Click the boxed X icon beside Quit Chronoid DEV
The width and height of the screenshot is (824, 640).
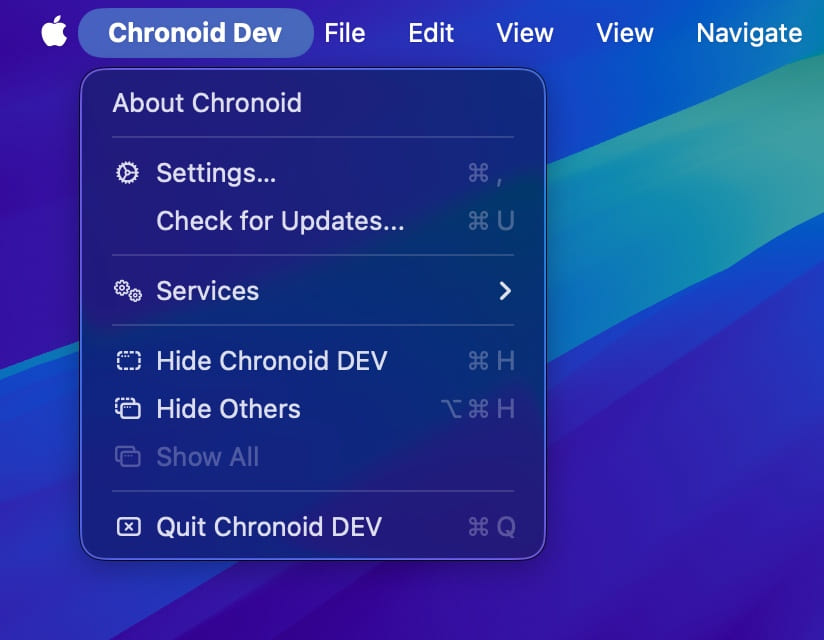[x=127, y=526]
